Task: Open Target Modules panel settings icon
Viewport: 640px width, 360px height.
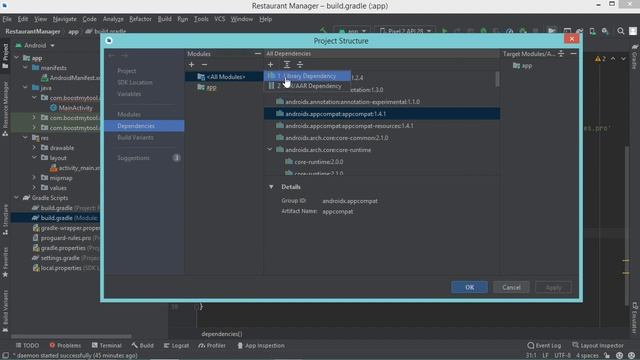Action: coord(561,53)
